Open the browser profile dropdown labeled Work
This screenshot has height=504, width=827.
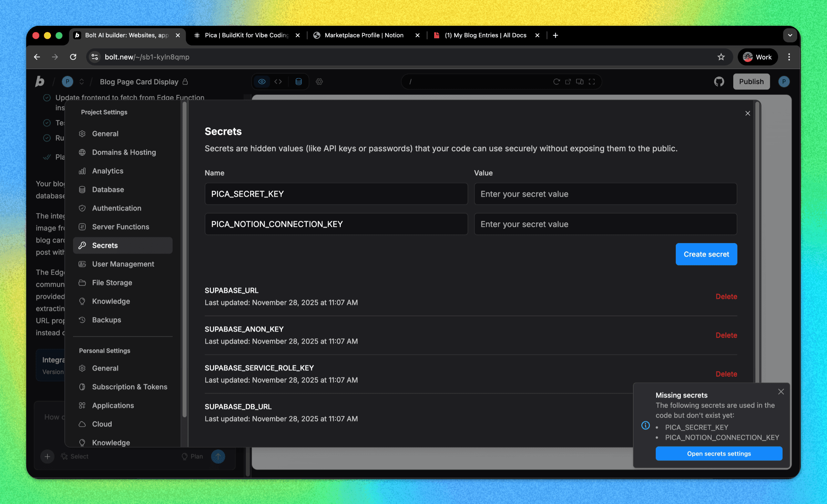coord(757,57)
